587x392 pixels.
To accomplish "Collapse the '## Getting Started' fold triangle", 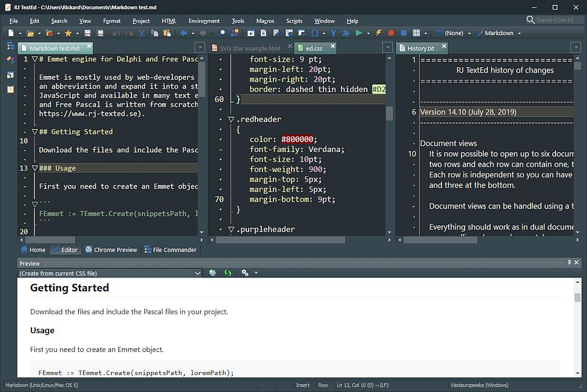I will click(35, 131).
